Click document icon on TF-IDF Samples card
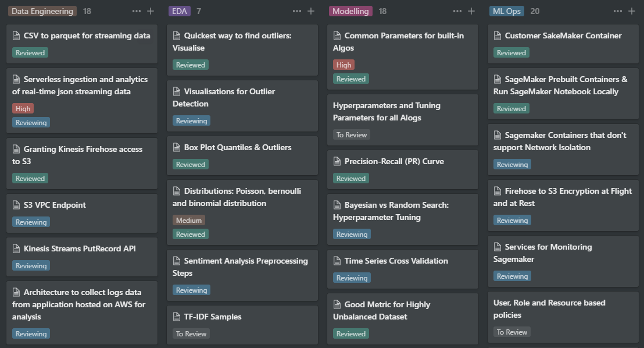This screenshot has width=644, height=348. coord(177,317)
